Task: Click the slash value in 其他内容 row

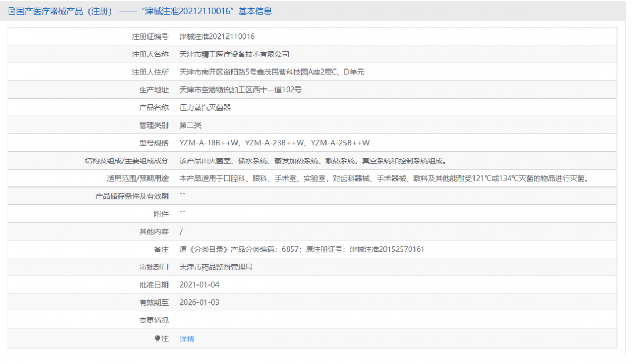Action: [181, 232]
